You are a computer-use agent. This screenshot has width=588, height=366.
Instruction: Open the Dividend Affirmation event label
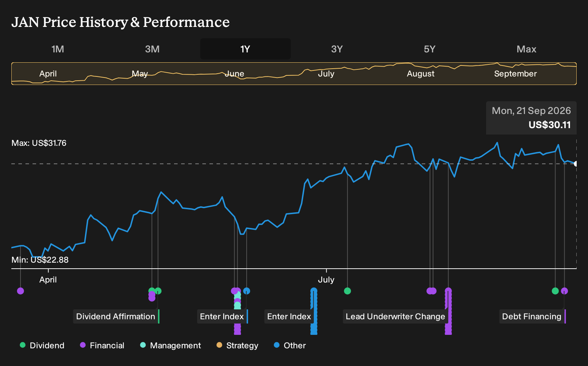pyautogui.click(x=116, y=316)
